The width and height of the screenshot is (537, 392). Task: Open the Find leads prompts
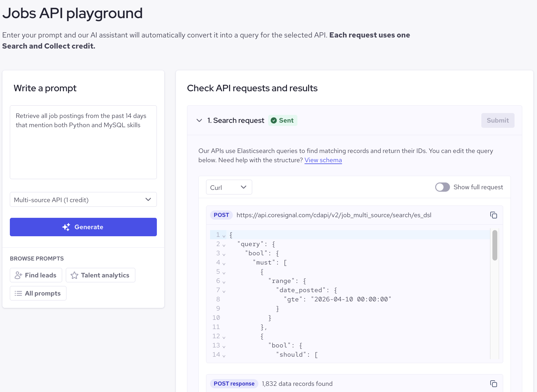(36, 275)
